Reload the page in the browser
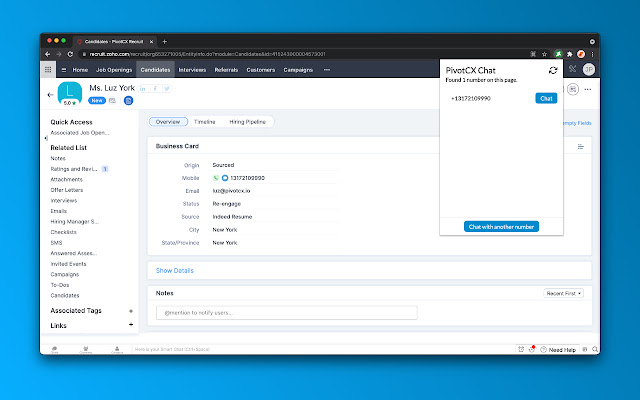Screen dimensions: 640x400 click(70, 54)
